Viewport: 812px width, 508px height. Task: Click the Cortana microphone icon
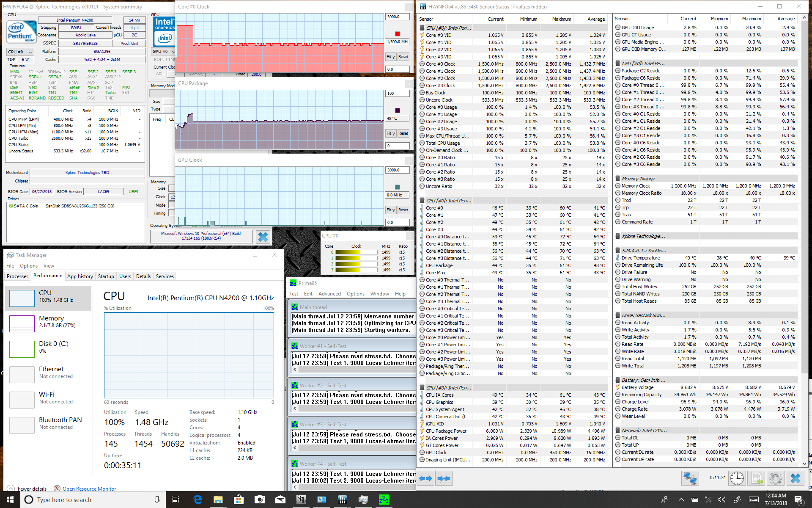[157, 500]
